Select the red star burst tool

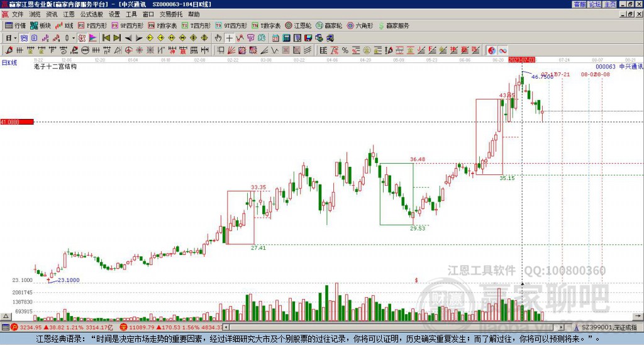(x=139, y=50)
